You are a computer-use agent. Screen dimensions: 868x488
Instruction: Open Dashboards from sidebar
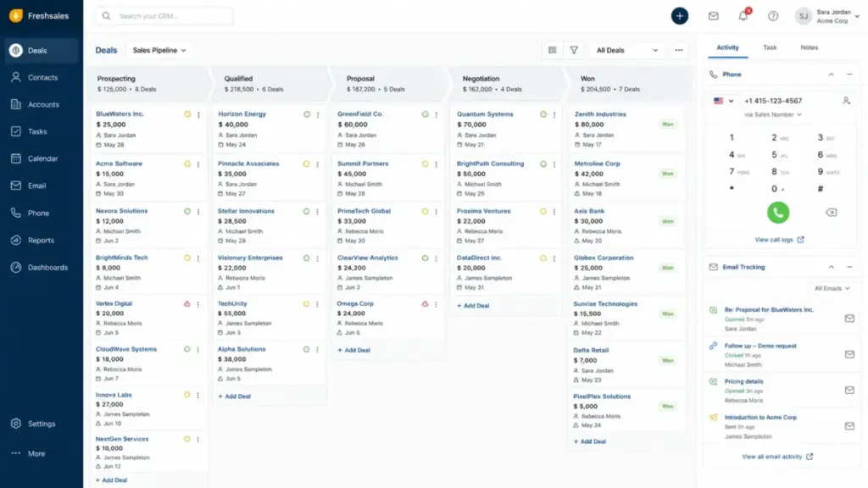[42, 267]
